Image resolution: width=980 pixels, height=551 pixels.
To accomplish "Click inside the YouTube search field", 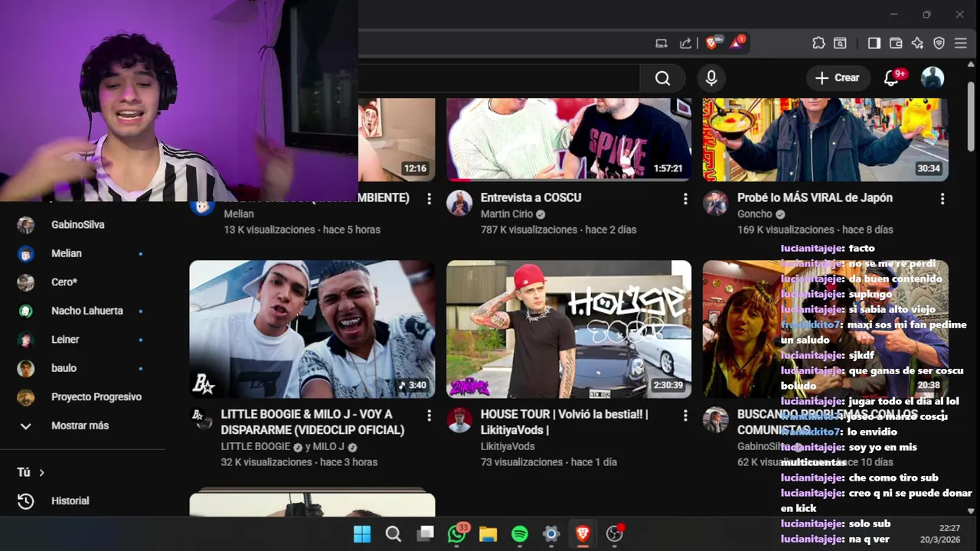I will (x=498, y=78).
